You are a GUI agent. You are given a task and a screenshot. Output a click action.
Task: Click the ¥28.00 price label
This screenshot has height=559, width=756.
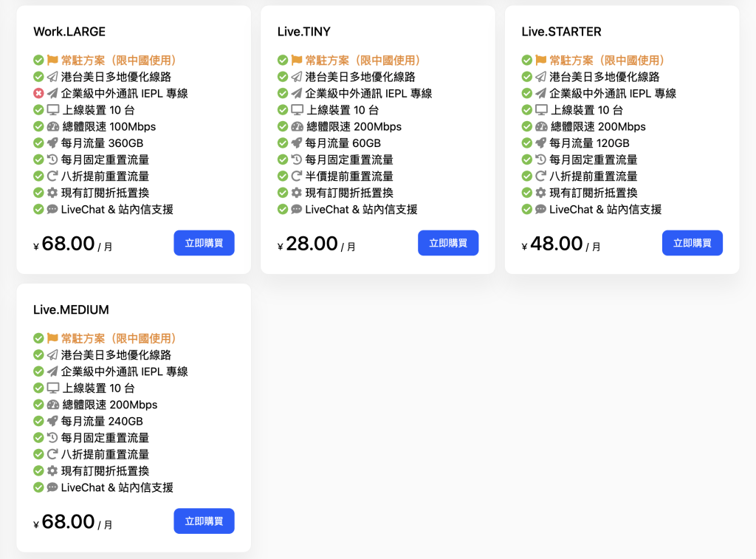click(x=312, y=244)
